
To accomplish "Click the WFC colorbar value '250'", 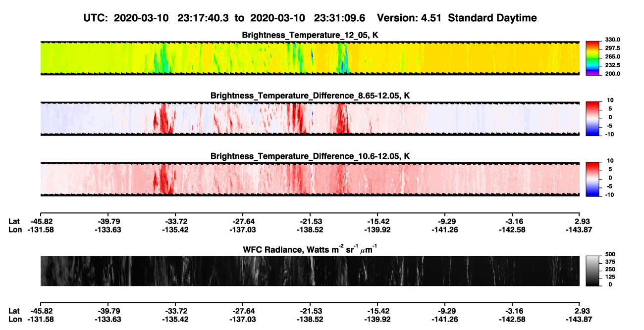I will click(610, 269).
